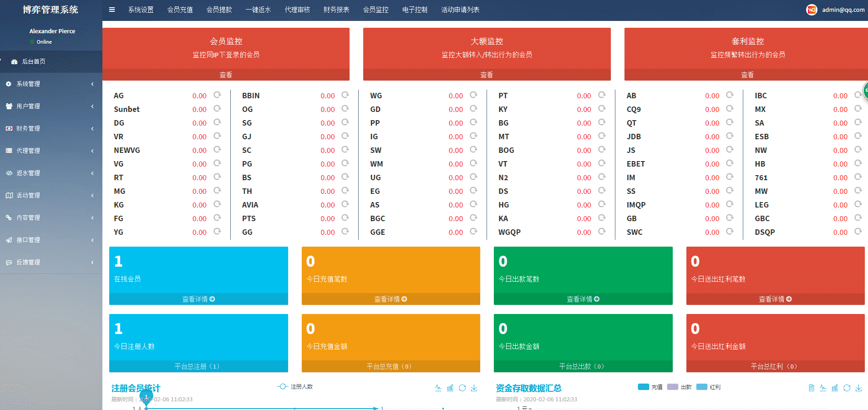Image resolution: width=868 pixels, height=410 pixels.
Task: Refresh the AG platform balance
Action: pos(217,95)
